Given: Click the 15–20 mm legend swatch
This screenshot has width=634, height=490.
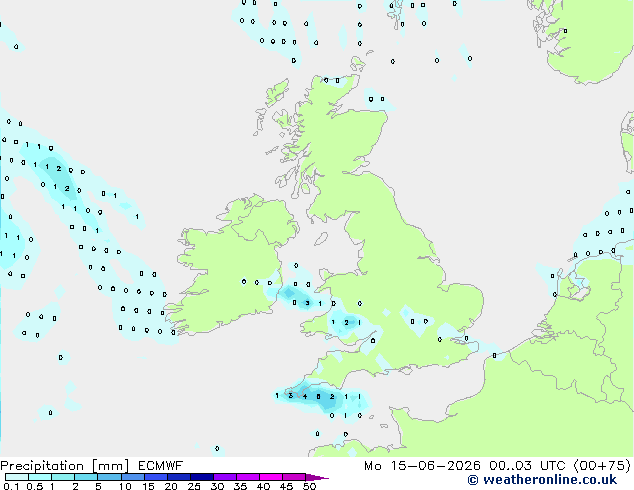Looking at the screenshot, I should (155, 477).
